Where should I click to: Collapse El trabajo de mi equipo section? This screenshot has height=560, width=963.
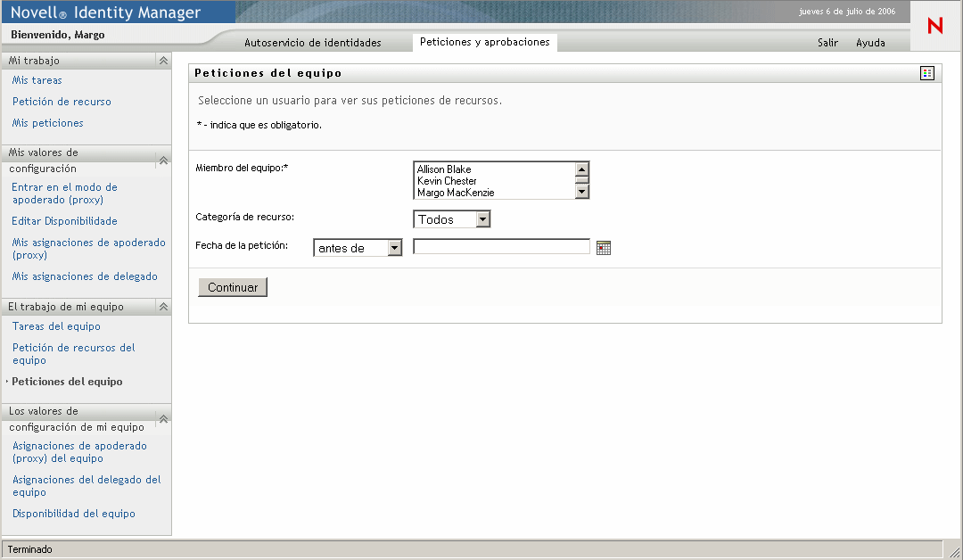[x=163, y=307]
